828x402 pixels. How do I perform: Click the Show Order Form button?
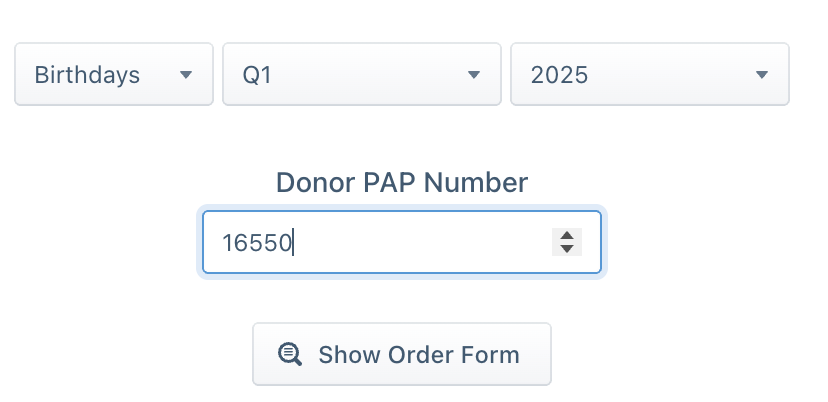coord(402,354)
